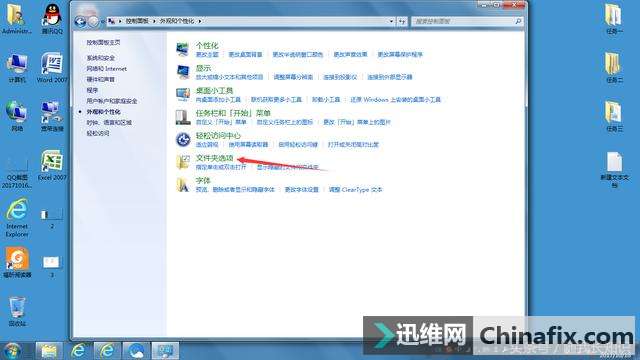Select 网络和 Internet in the sidebar
The width and height of the screenshot is (640, 360).
click(x=106, y=69)
